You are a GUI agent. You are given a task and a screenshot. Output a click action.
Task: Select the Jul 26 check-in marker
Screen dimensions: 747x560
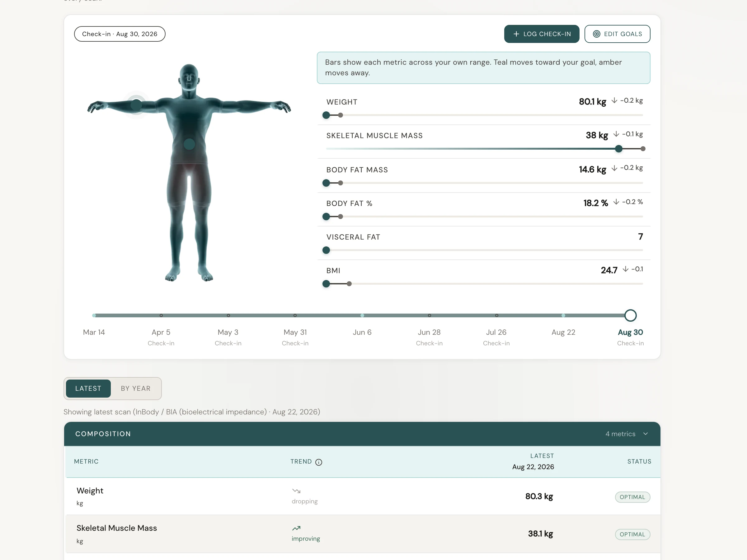496,315
